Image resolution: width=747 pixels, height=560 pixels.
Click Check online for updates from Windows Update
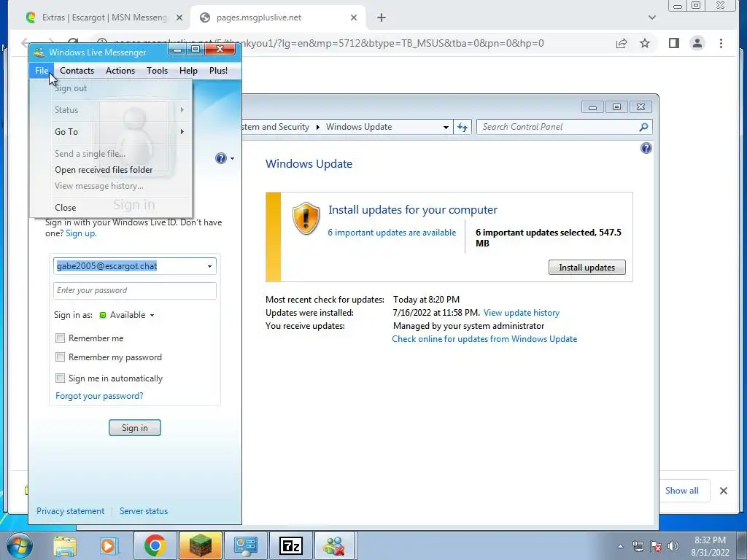coord(484,339)
